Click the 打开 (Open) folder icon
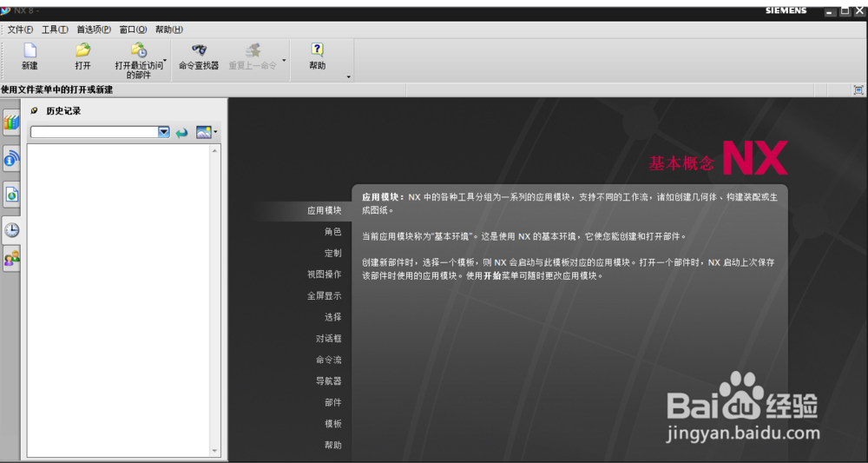The image size is (868, 463). (x=83, y=50)
